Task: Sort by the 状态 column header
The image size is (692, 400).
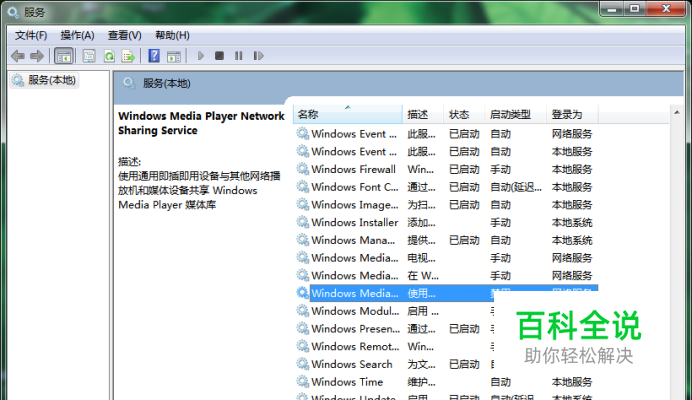Action: point(464,114)
